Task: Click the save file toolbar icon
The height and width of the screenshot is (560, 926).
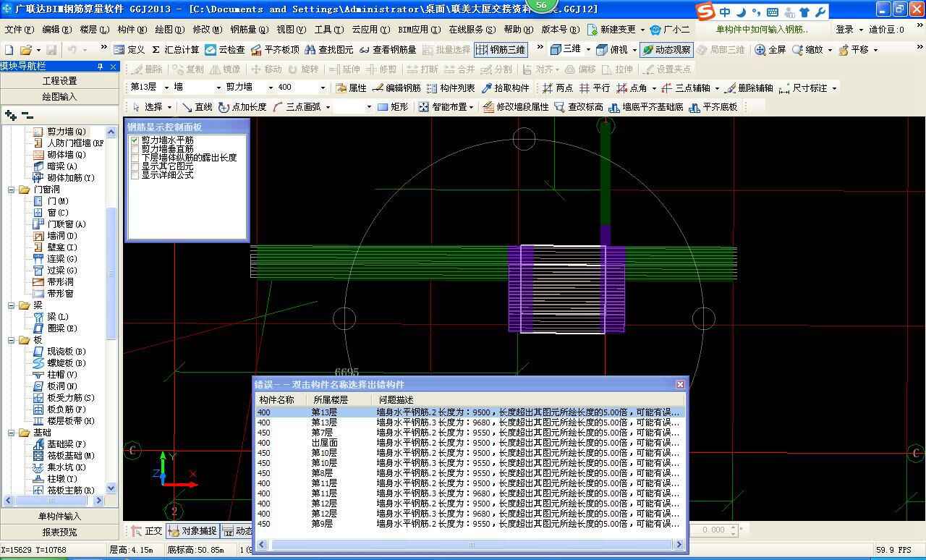Action: 51,50
